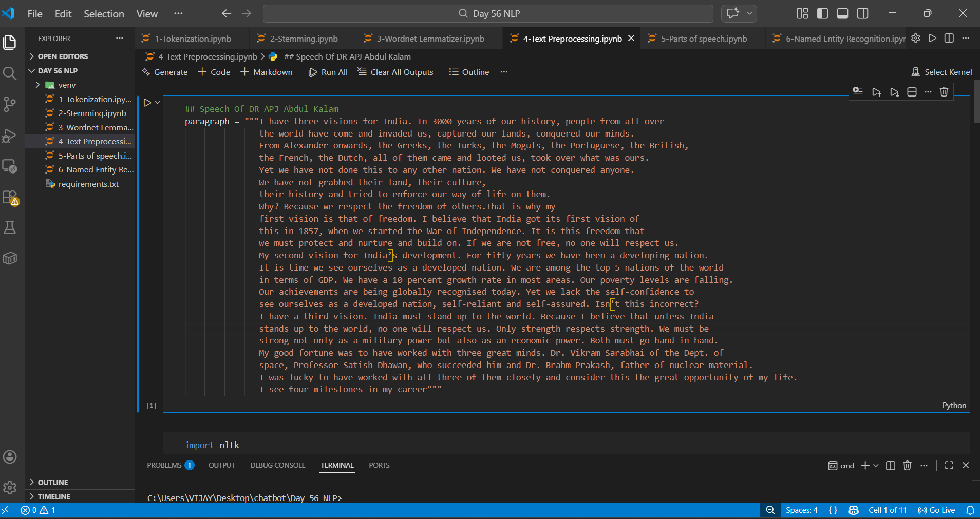
Task: Click Clear All Outputs
Action: pyautogui.click(x=395, y=72)
